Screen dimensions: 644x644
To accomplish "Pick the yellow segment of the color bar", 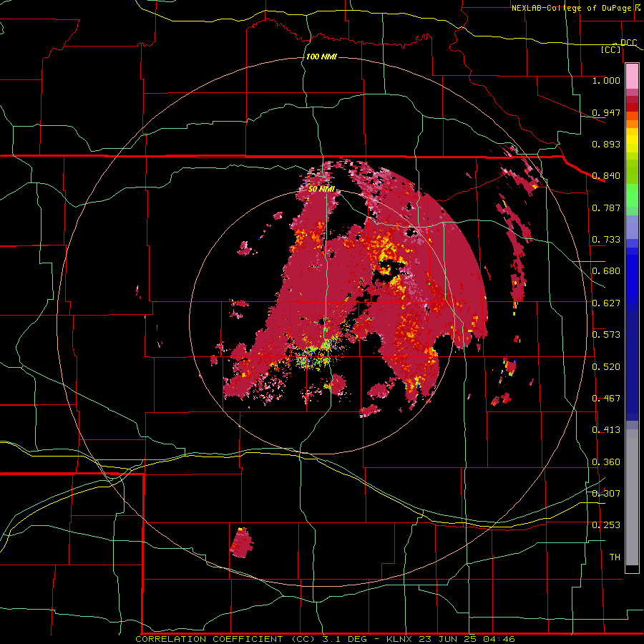I will tap(632, 140).
